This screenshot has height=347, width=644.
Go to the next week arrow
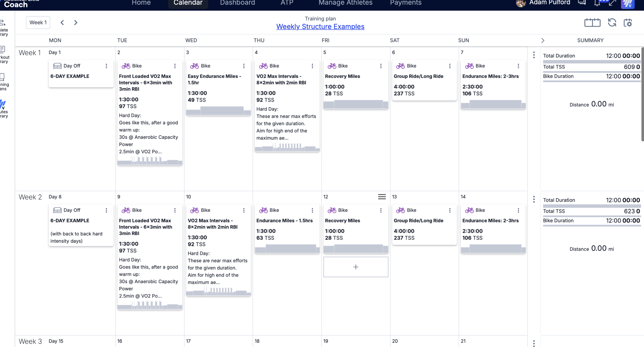pyautogui.click(x=75, y=23)
